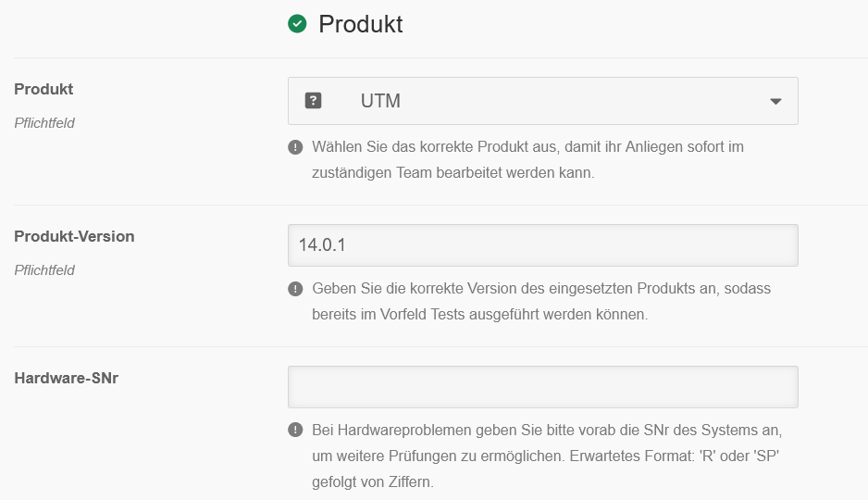
Task: Focus the empty Hardware-SNr input field
Action: click(x=542, y=387)
